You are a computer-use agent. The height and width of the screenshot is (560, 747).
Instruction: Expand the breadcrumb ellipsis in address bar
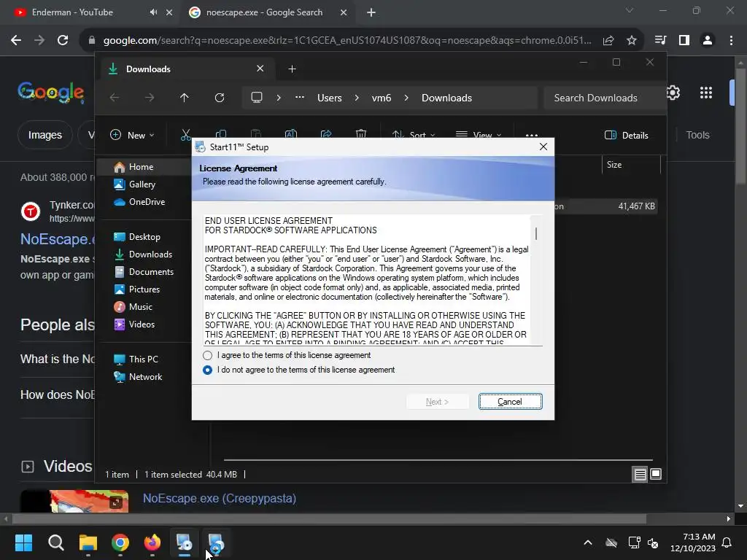(x=300, y=97)
